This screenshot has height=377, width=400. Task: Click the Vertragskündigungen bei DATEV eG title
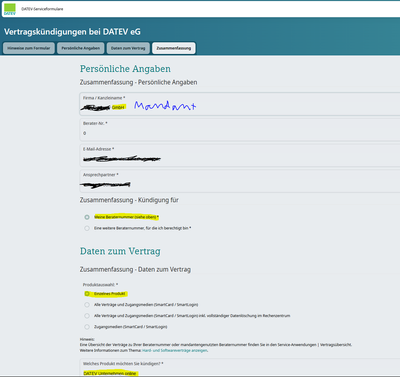(x=72, y=32)
